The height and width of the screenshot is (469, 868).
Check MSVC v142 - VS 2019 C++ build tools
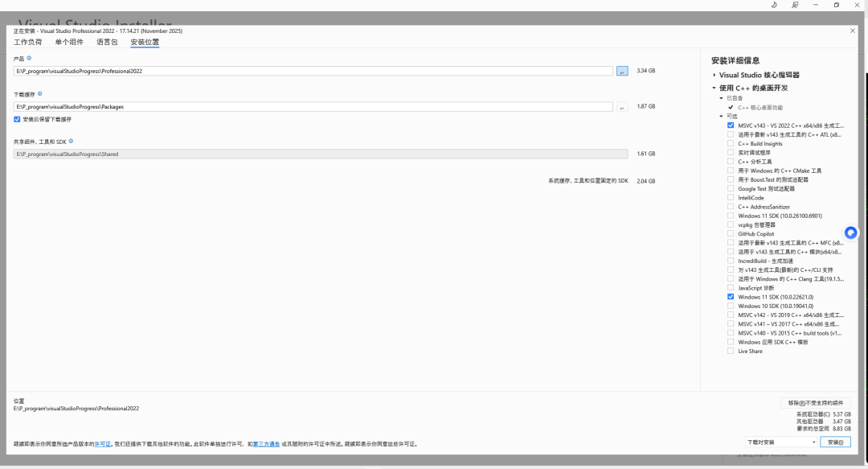(x=731, y=315)
